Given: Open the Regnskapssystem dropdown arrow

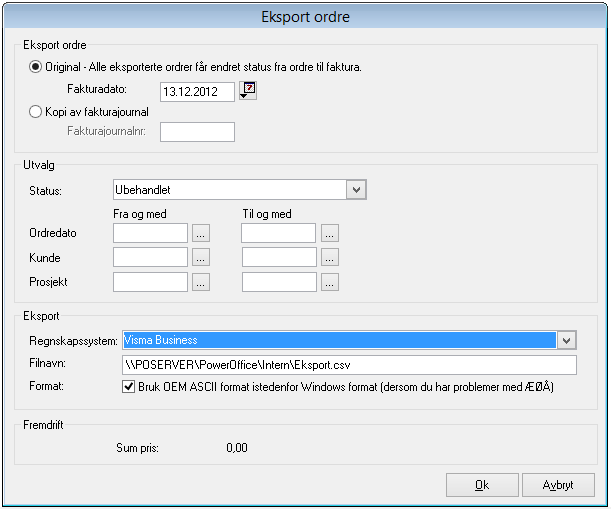Looking at the screenshot, I should (x=566, y=340).
